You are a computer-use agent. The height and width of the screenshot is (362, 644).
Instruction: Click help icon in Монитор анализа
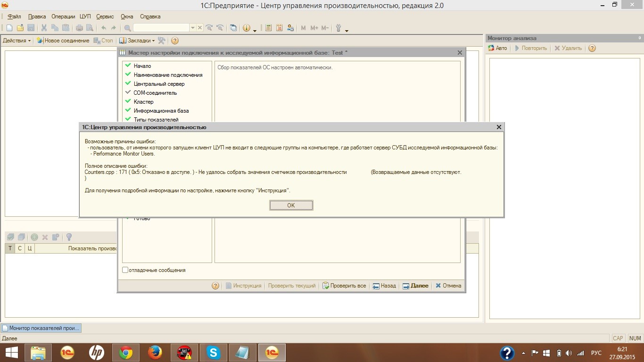[592, 48]
